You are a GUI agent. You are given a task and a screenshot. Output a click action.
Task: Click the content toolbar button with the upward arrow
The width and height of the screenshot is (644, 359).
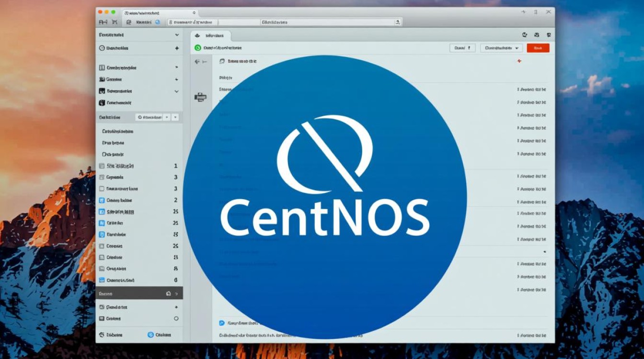coord(462,48)
